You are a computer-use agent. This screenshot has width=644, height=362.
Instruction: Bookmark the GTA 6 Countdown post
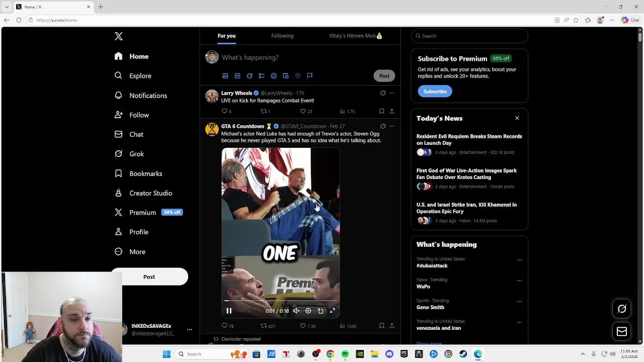click(382, 326)
